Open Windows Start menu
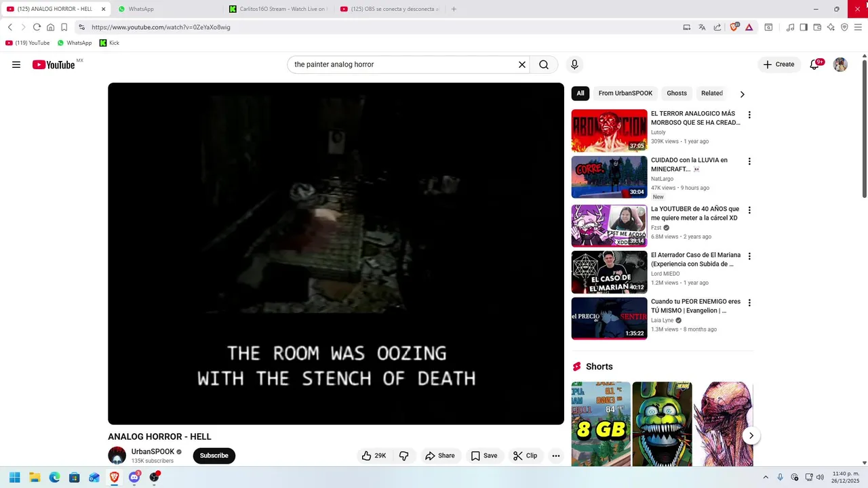Screen dimensions: 868x488 (14, 477)
